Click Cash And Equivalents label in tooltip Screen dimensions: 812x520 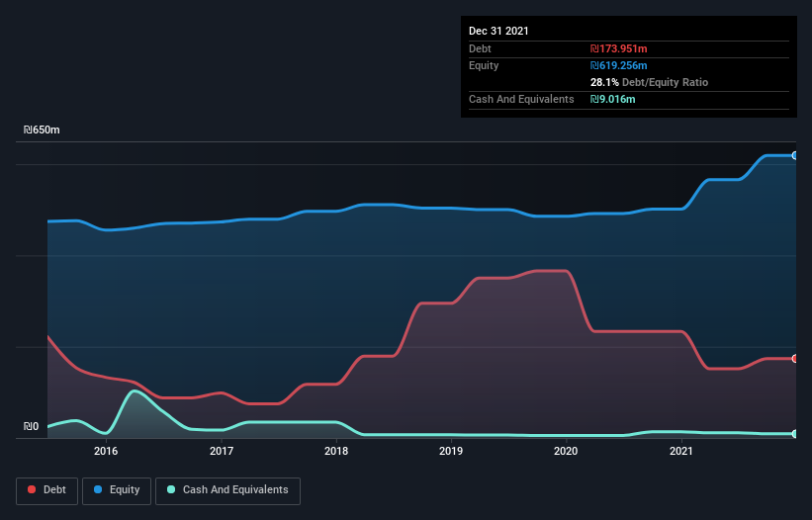click(521, 99)
